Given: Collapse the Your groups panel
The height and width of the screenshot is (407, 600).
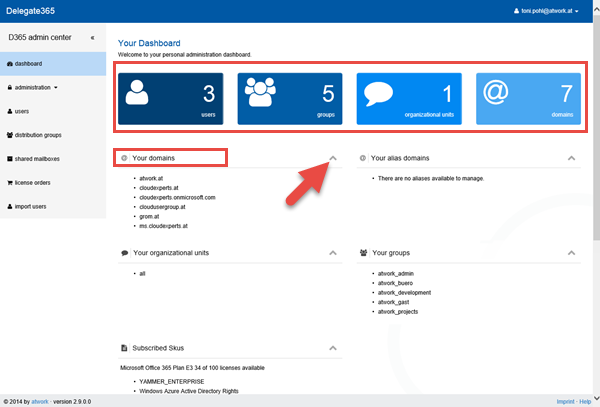Looking at the screenshot, I should [x=571, y=253].
